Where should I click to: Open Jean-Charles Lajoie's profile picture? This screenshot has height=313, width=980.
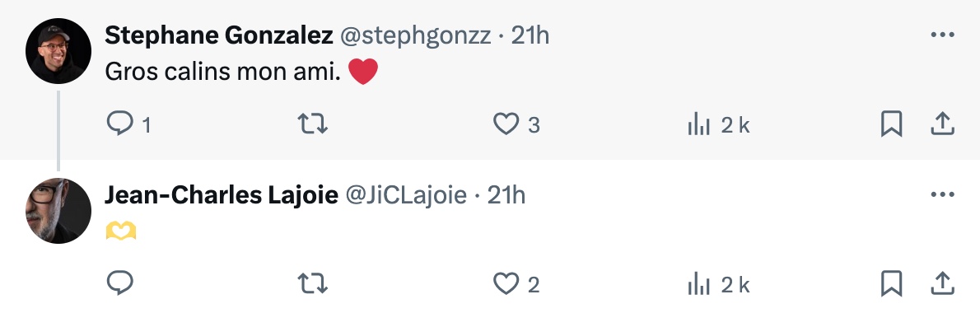[x=58, y=211]
